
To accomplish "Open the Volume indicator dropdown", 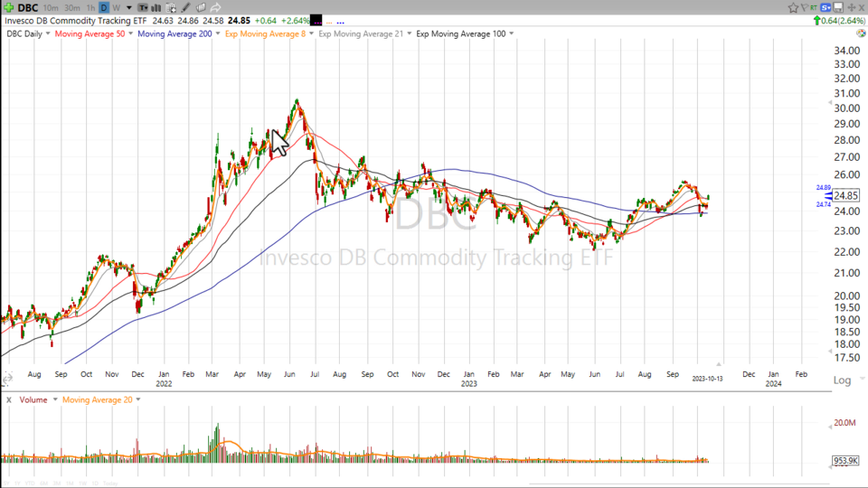I will 55,399.
